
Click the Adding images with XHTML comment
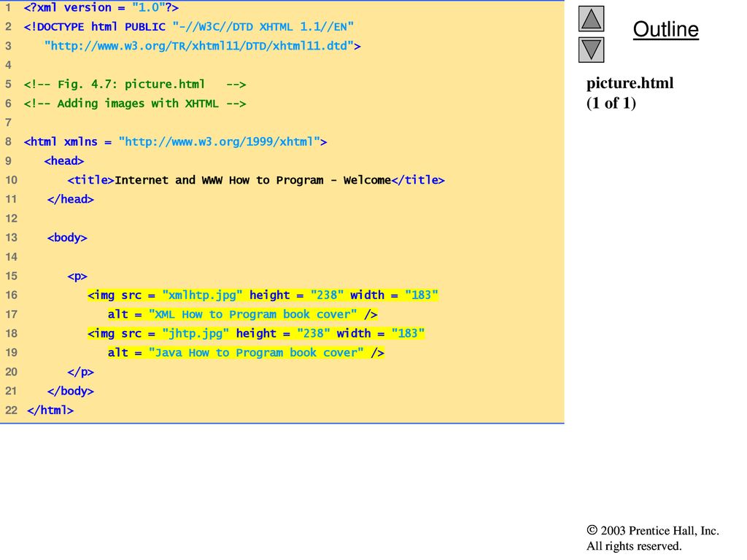135,104
